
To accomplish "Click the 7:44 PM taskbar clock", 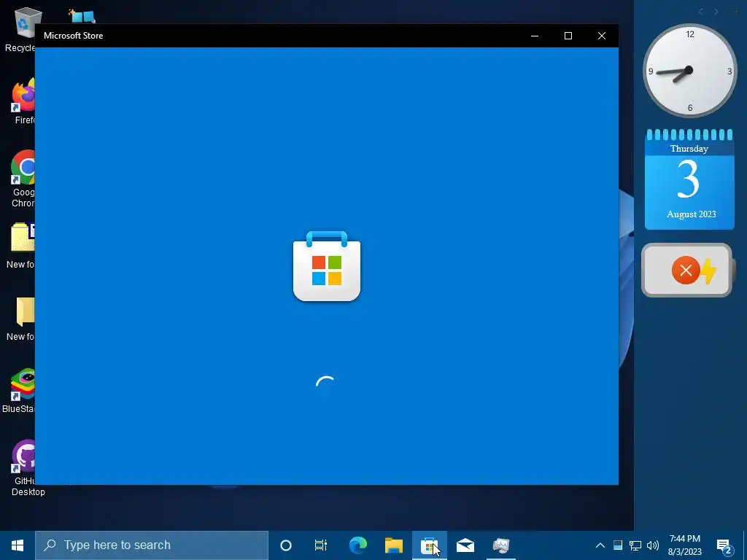I will coord(684,545).
